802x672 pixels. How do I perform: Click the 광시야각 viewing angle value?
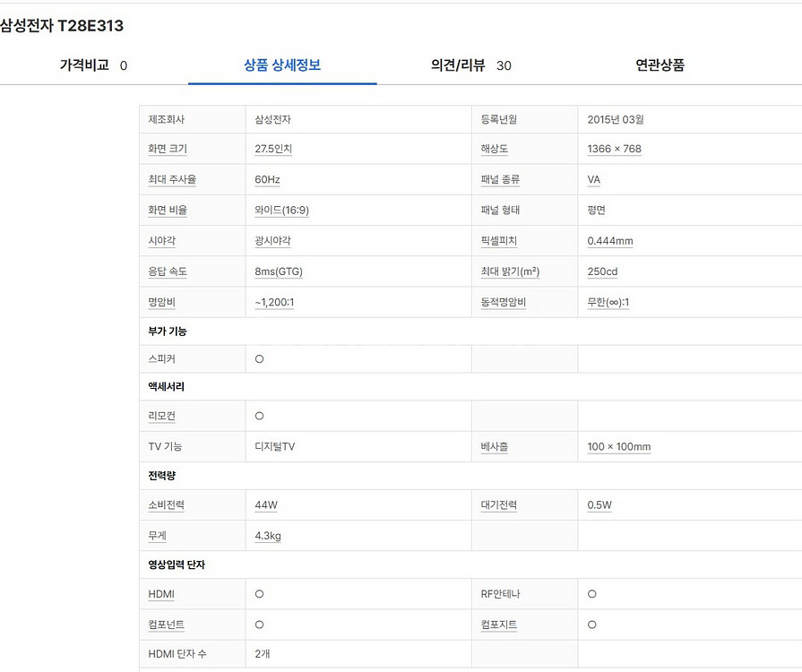(x=272, y=241)
